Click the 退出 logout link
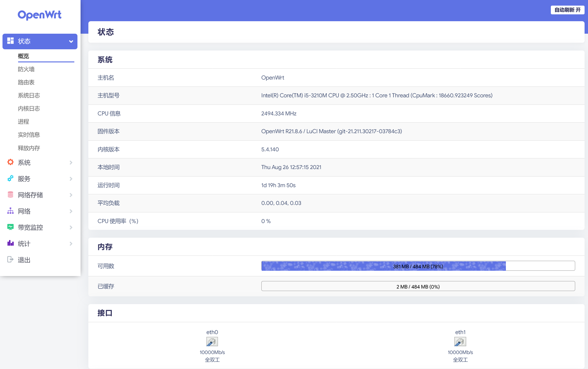588x369 pixels. point(24,260)
